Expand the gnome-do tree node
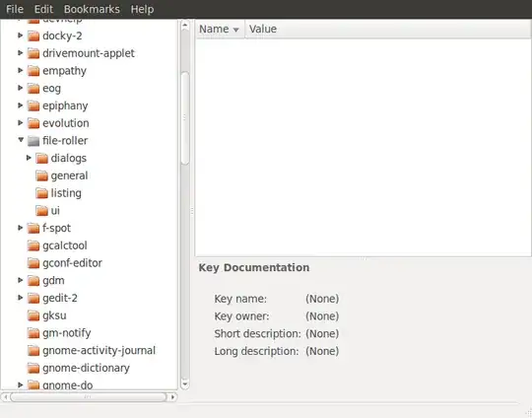This screenshot has width=532, height=418. (x=20, y=384)
